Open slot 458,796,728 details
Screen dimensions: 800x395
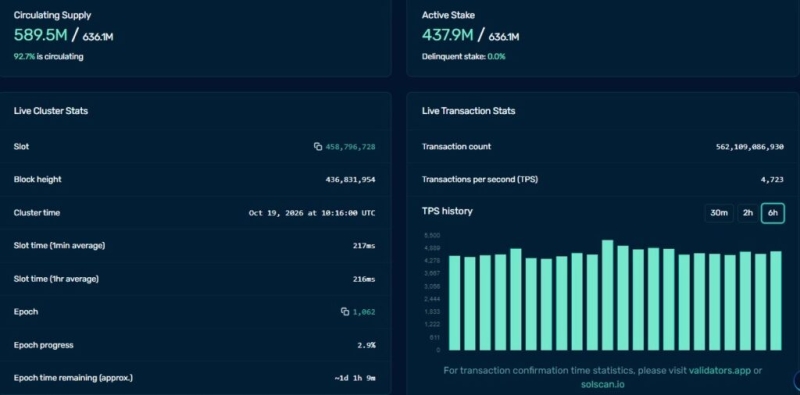click(351, 146)
